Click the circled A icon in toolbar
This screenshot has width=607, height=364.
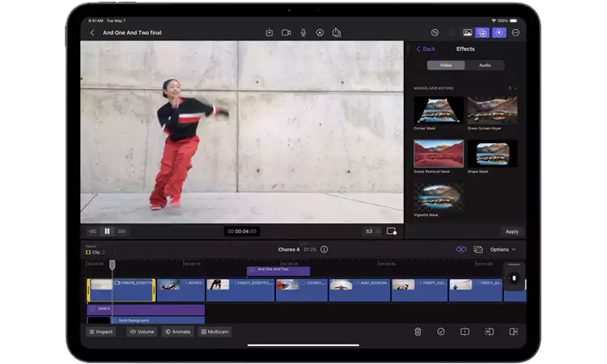[320, 33]
